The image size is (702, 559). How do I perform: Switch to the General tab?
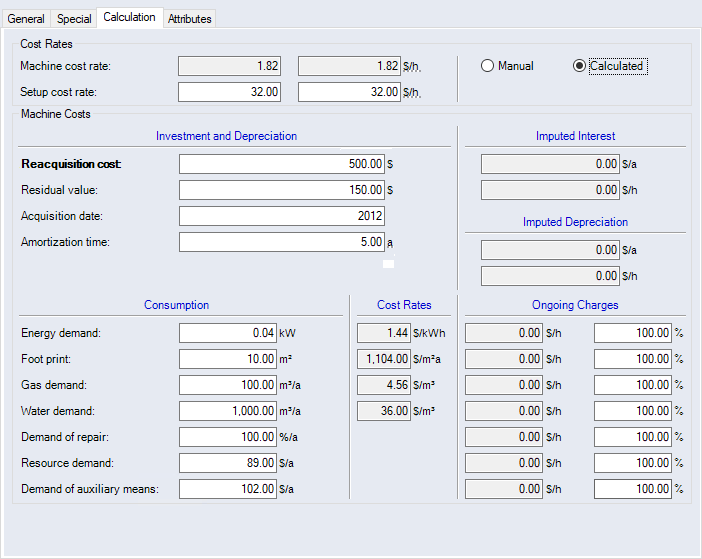click(x=26, y=19)
